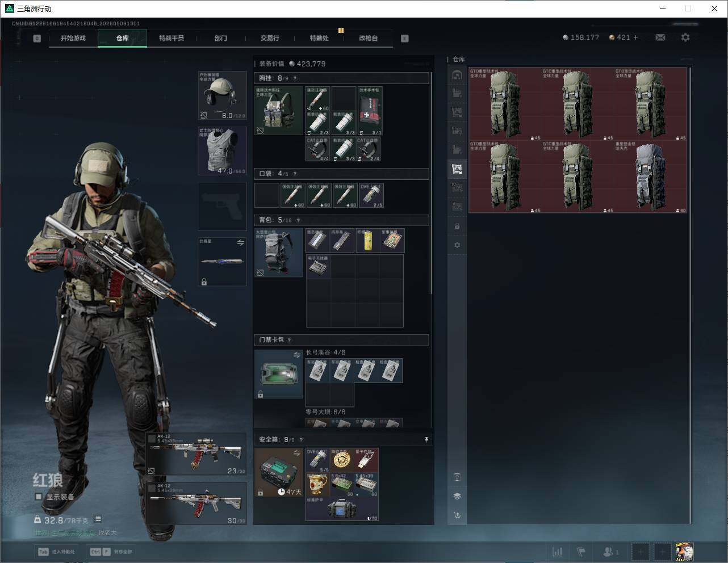Switch to the 仓库 tab

click(x=122, y=38)
